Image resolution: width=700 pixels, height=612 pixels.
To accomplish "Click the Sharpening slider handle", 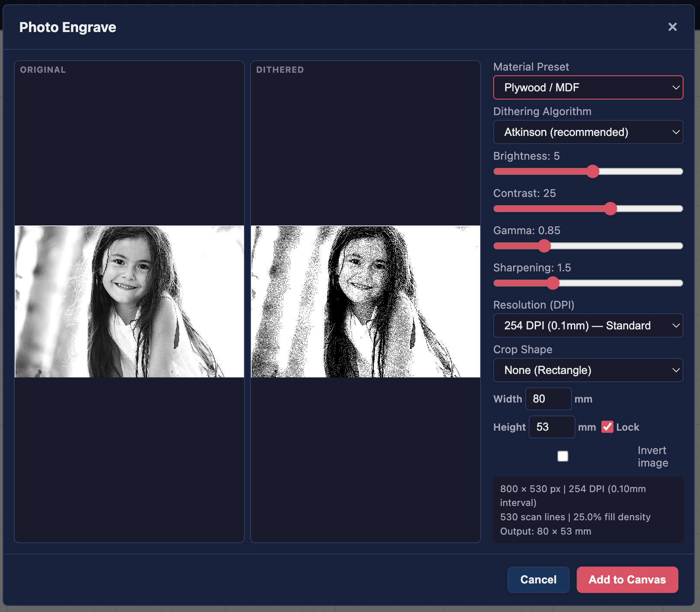I will click(x=553, y=283).
